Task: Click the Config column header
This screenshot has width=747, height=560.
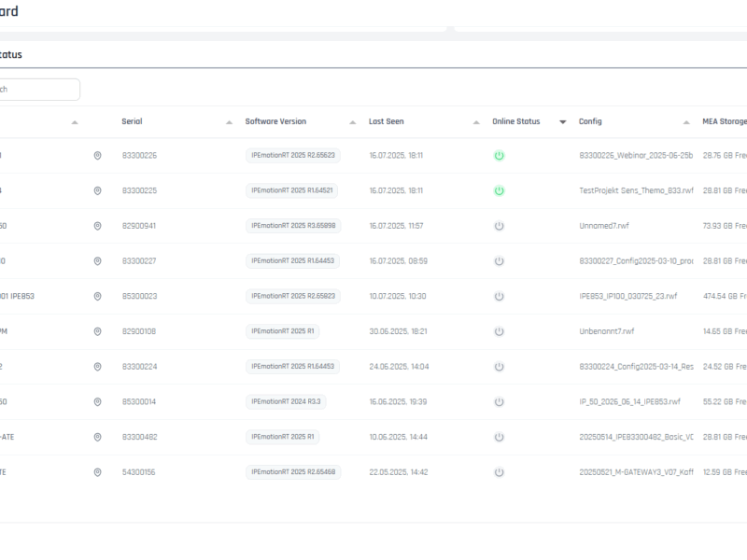Action: (x=590, y=121)
